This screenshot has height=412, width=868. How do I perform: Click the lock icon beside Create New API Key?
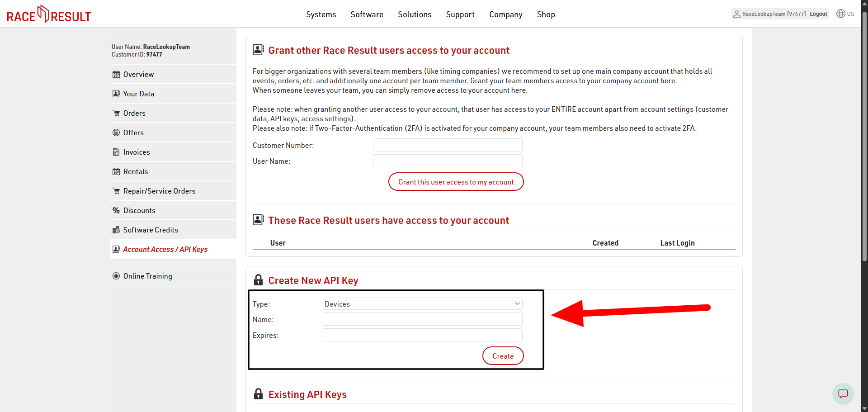tap(258, 279)
